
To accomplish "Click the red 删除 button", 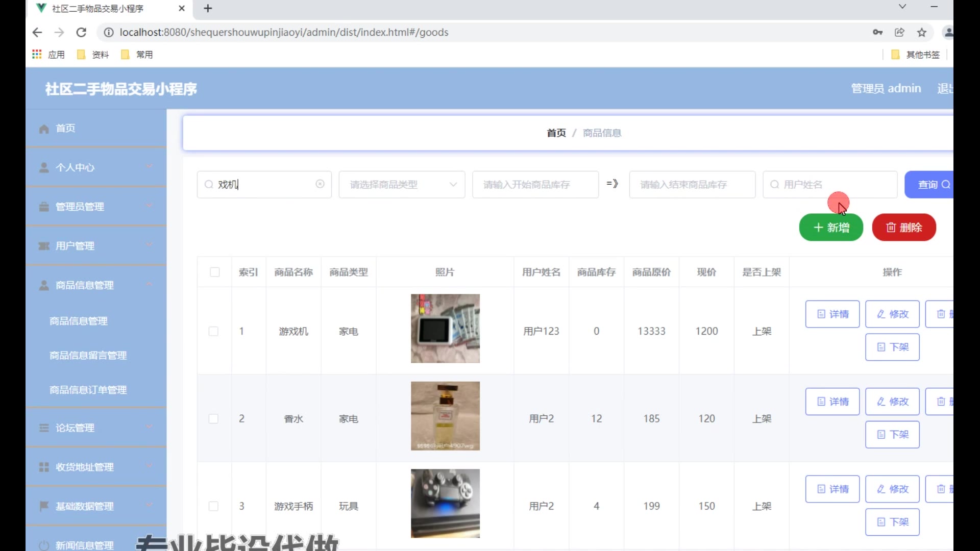I will point(903,228).
